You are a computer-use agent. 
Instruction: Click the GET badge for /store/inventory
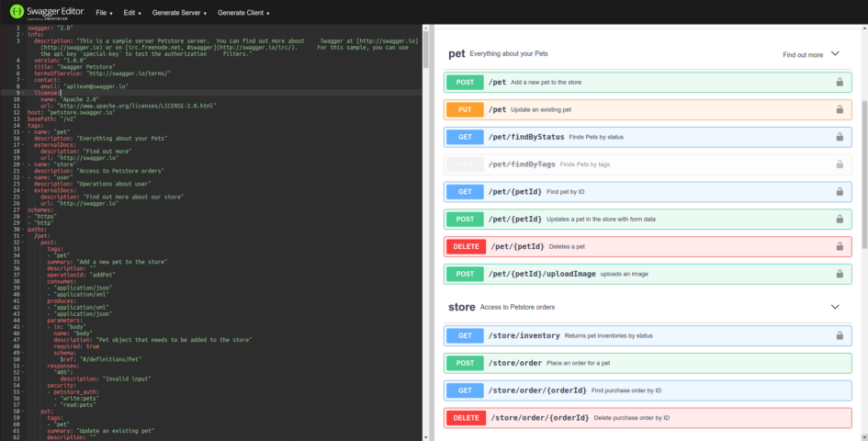point(465,335)
